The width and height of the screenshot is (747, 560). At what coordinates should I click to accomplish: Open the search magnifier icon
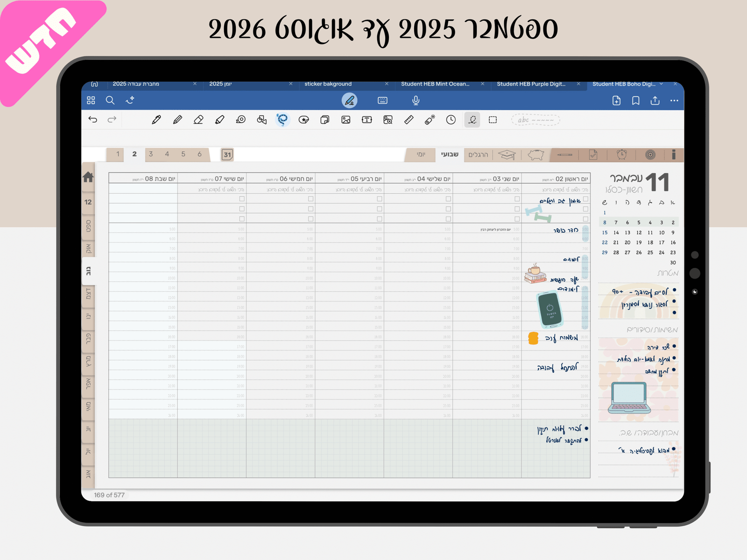110,100
